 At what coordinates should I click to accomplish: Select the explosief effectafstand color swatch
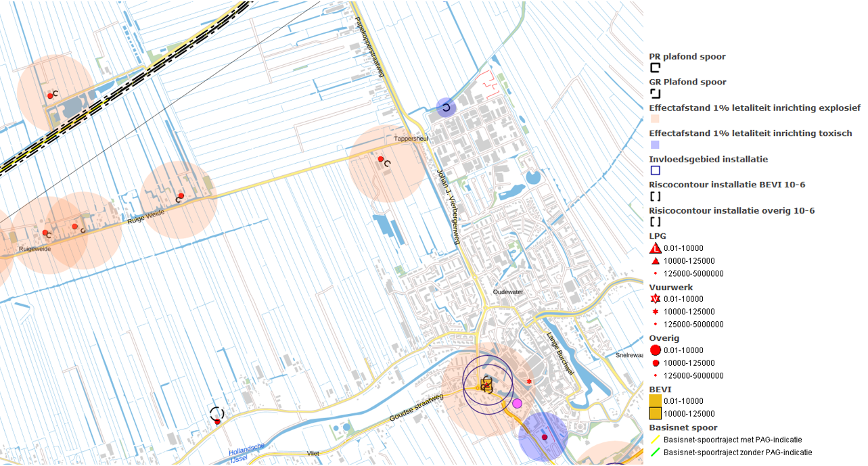[x=655, y=120]
